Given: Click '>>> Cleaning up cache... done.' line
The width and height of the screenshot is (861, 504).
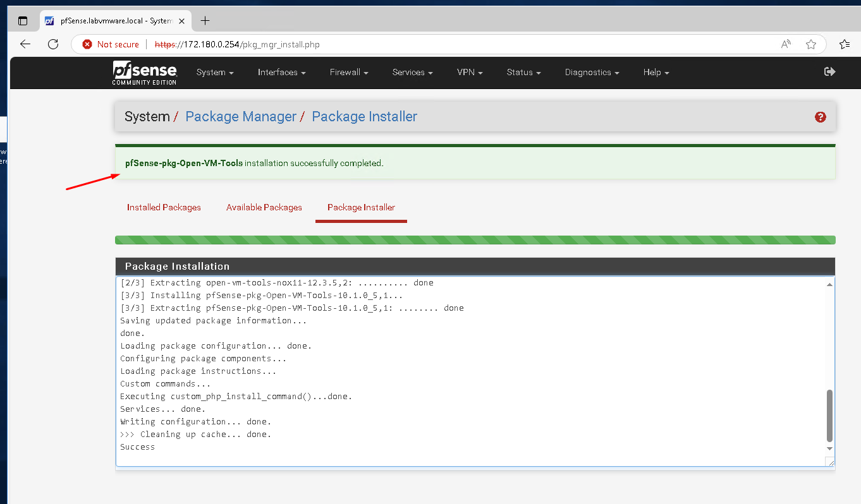Looking at the screenshot, I should [x=195, y=435].
